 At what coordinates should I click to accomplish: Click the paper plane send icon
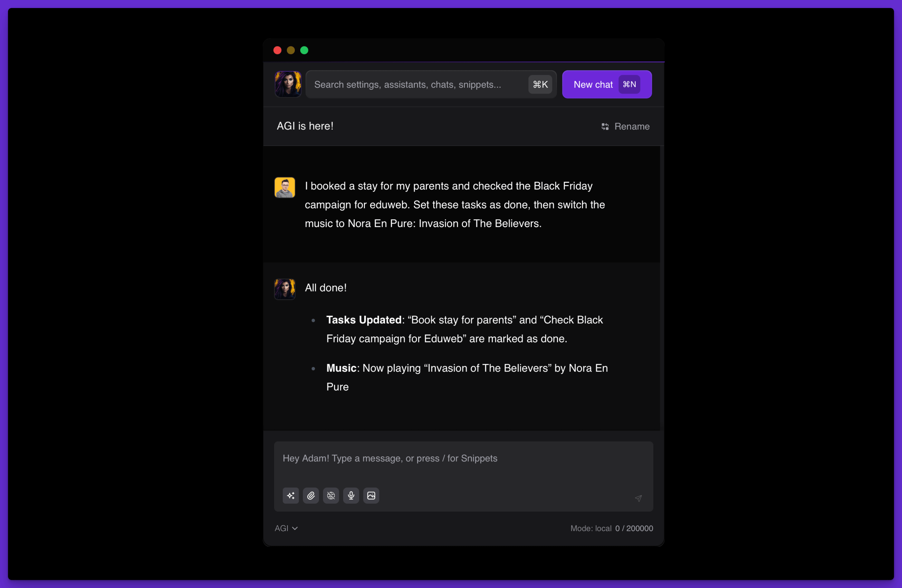638,498
